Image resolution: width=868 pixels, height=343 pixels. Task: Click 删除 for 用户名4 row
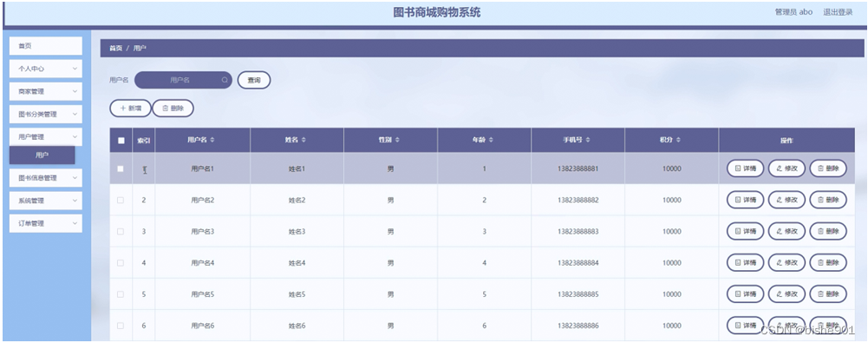pos(828,262)
